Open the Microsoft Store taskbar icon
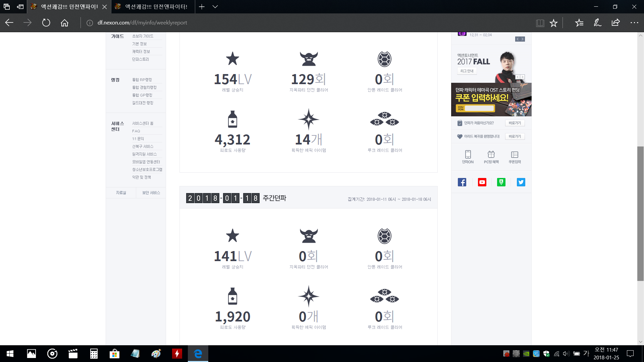The width and height of the screenshot is (644, 362). coord(114,354)
